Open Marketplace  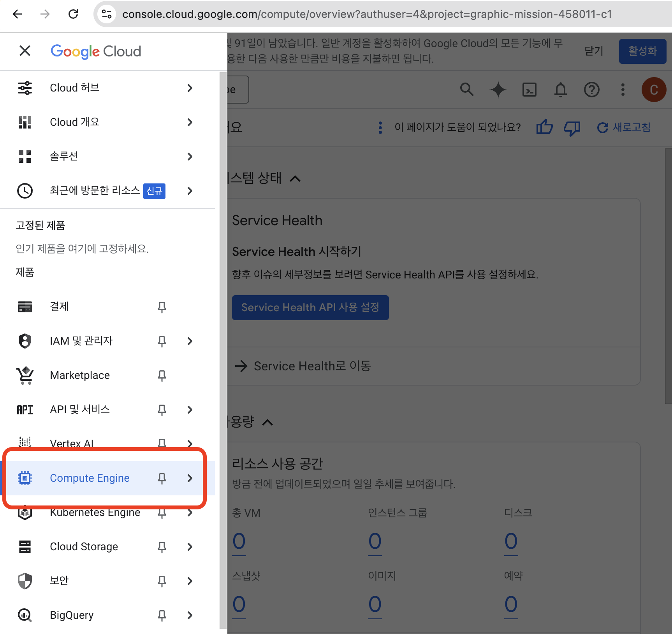[80, 375]
